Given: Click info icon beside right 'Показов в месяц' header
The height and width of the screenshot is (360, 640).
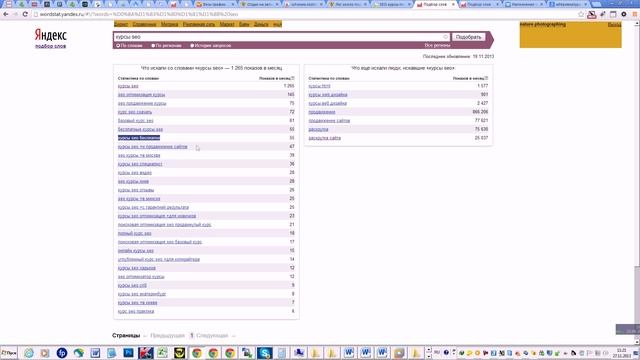Looking at the screenshot, I should pyautogui.click(x=486, y=78).
